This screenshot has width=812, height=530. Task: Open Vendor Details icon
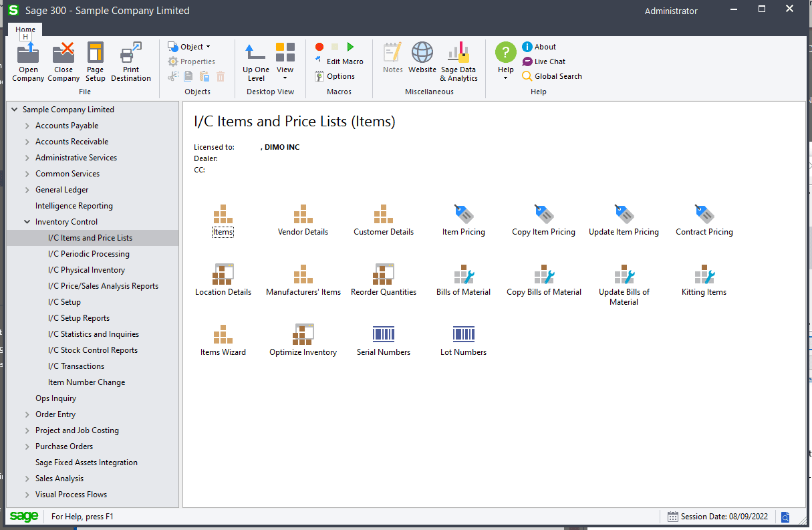click(x=303, y=215)
